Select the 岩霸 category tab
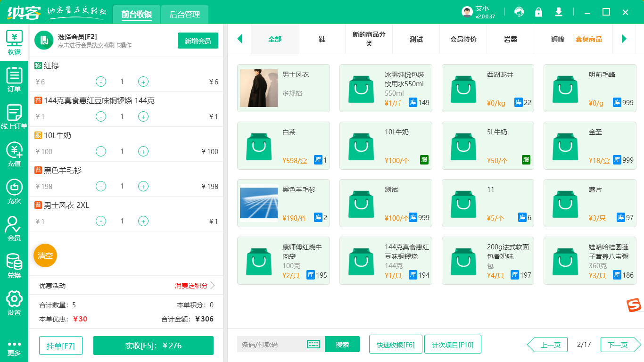This screenshot has height=362, width=644. coord(511,39)
